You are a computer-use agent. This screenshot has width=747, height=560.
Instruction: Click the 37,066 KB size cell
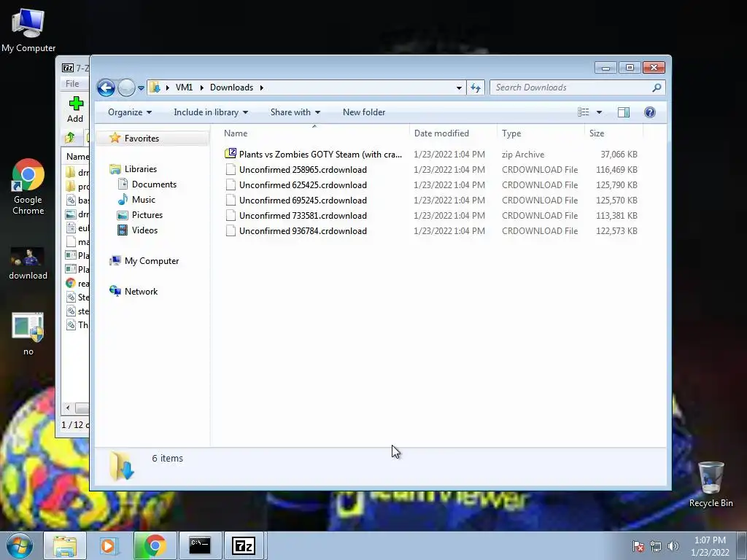click(619, 155)
